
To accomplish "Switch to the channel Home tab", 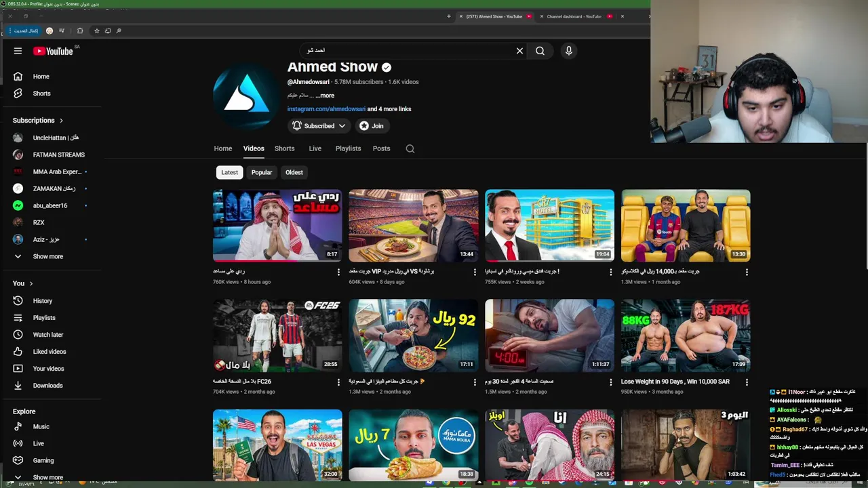I will point(223,148).
